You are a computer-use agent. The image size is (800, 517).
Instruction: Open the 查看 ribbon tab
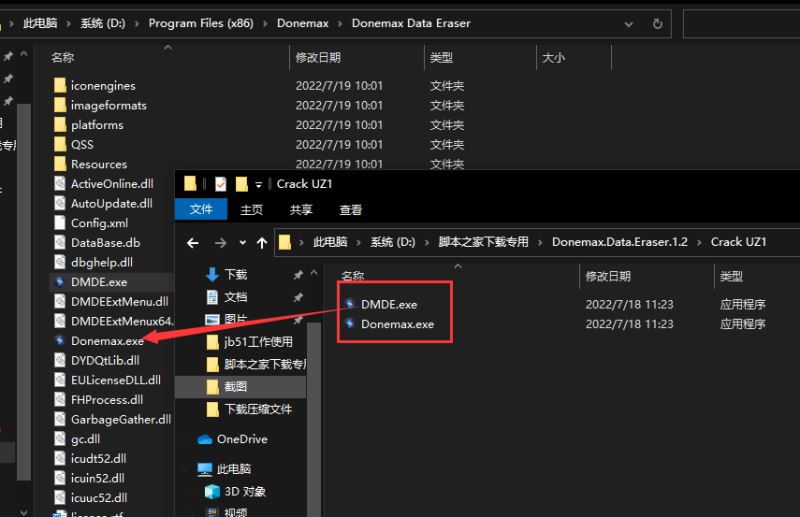tap(351, 210)
